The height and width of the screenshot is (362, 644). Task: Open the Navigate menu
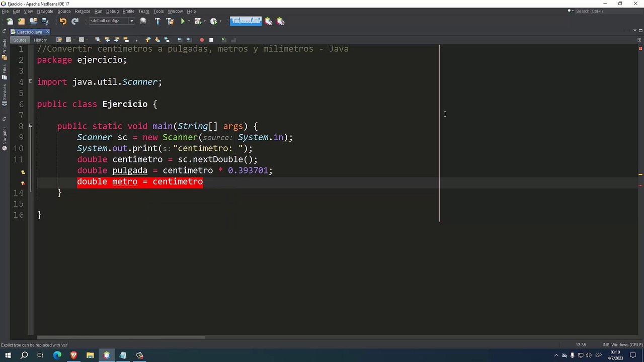pyautogui.click(x=45, y=11)
